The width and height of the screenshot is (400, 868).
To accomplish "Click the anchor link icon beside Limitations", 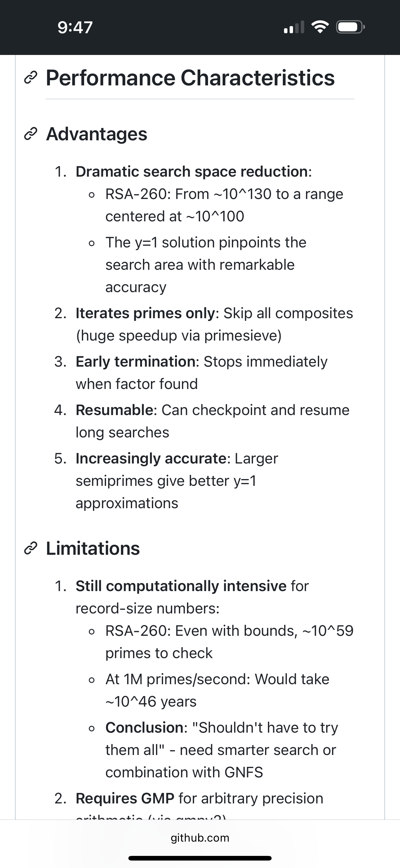I will coord(30,549).
